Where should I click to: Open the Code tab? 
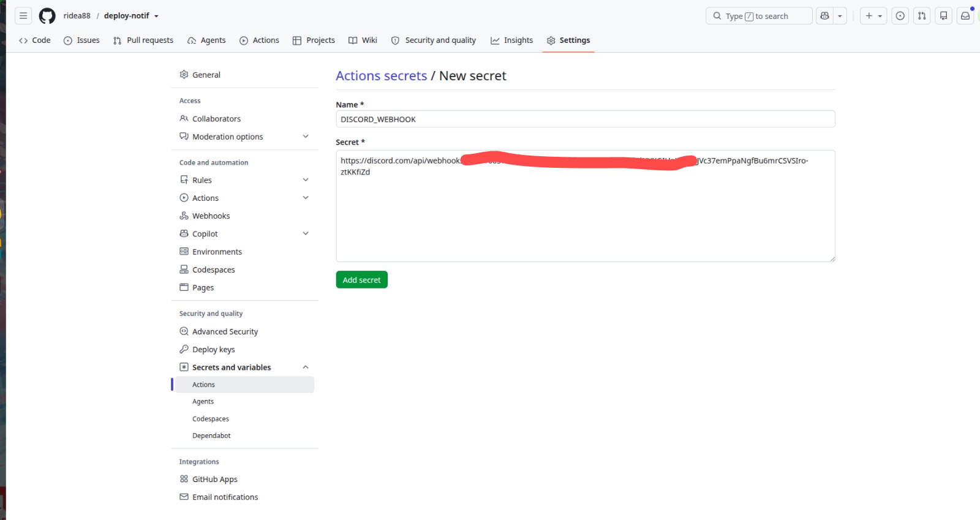pyautogui.click(x=35, y=40)
